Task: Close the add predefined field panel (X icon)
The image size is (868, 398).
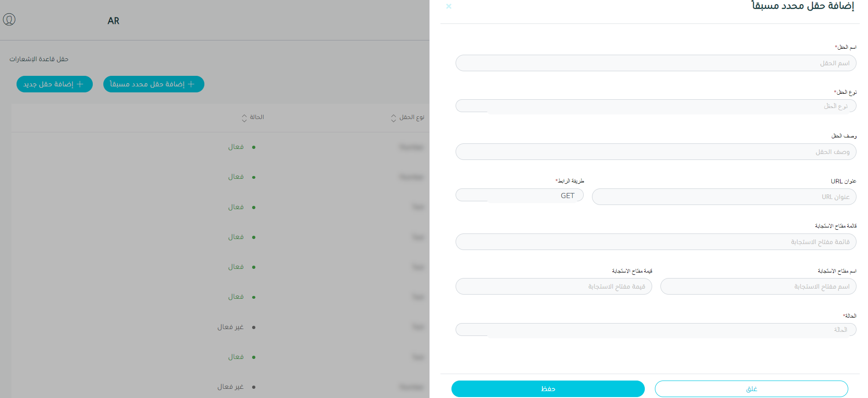Action: [449, 6]
